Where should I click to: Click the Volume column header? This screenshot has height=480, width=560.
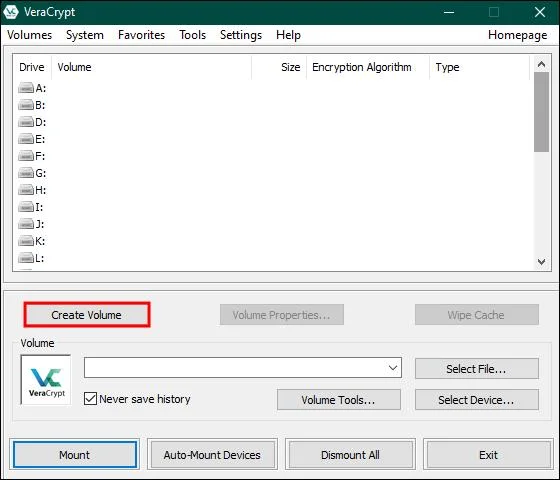(152, 67)
